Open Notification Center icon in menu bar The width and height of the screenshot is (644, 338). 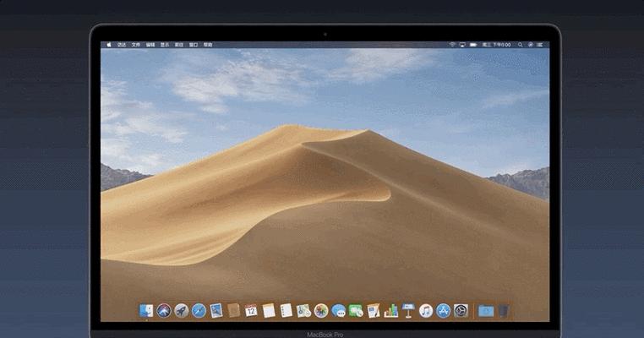[540, 45]
